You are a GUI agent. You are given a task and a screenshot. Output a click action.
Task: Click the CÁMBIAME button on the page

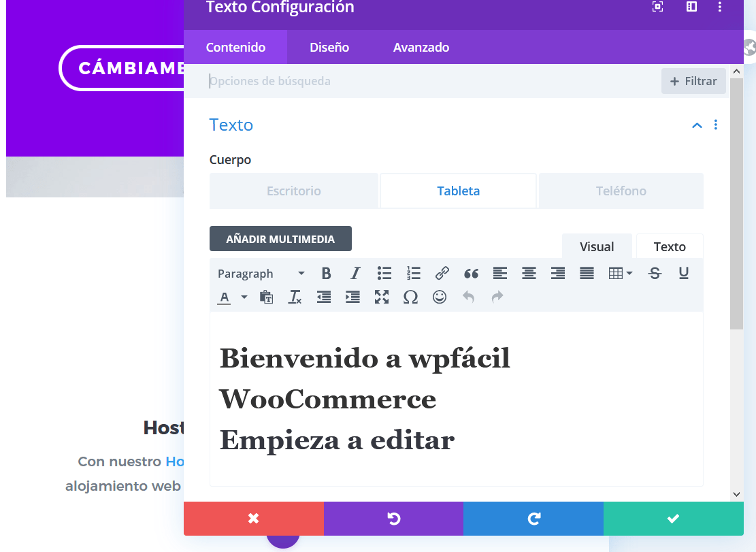[x=122, y=68]
